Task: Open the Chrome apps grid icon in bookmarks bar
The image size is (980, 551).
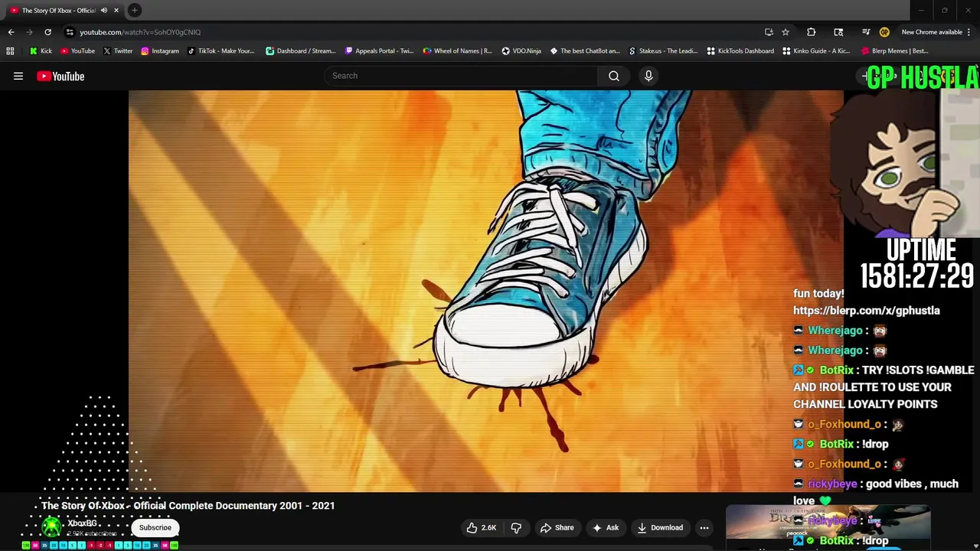Action: tap(10, 51)
